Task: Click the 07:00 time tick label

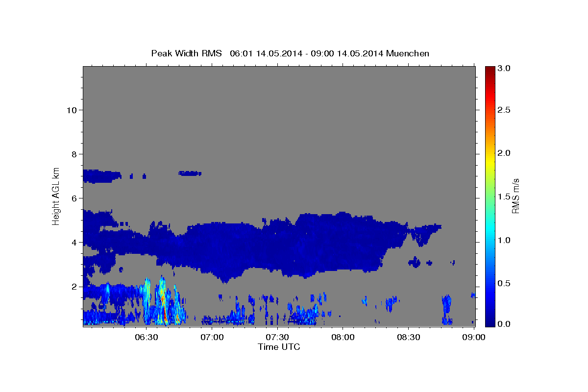Action: click(x=212, y=337)
